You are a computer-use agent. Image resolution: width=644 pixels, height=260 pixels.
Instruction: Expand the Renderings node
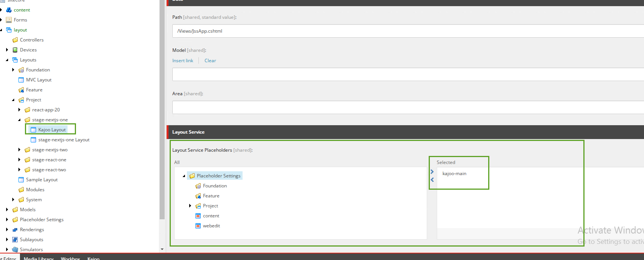pyautogui.click(x=7, y=230)
